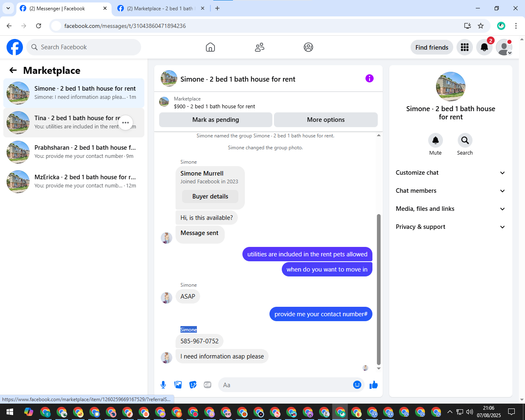Viewport: 525px width, 420px height.
Task: Click the browser address bar URL
Action: [x=125, y=26]
